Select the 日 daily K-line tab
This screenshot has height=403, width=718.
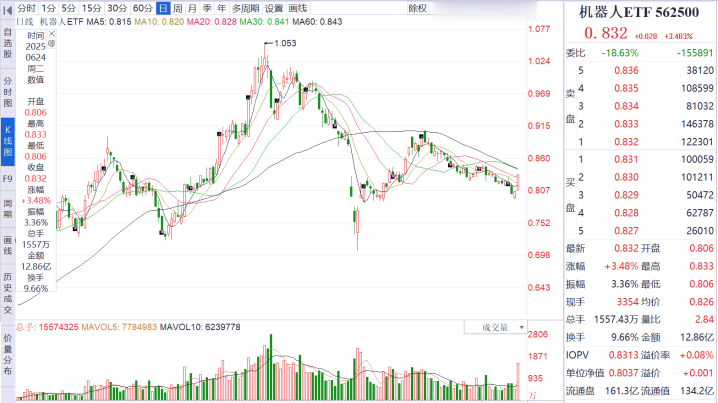163,8
